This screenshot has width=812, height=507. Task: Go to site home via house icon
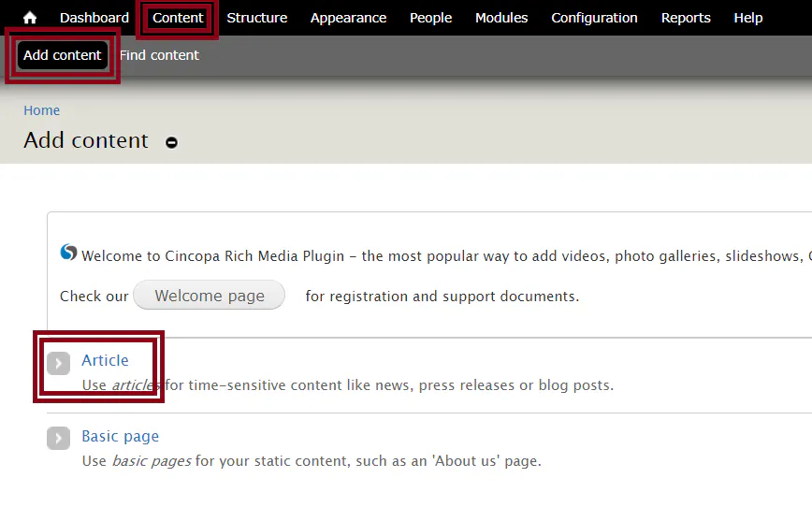[x=30, y=18]
